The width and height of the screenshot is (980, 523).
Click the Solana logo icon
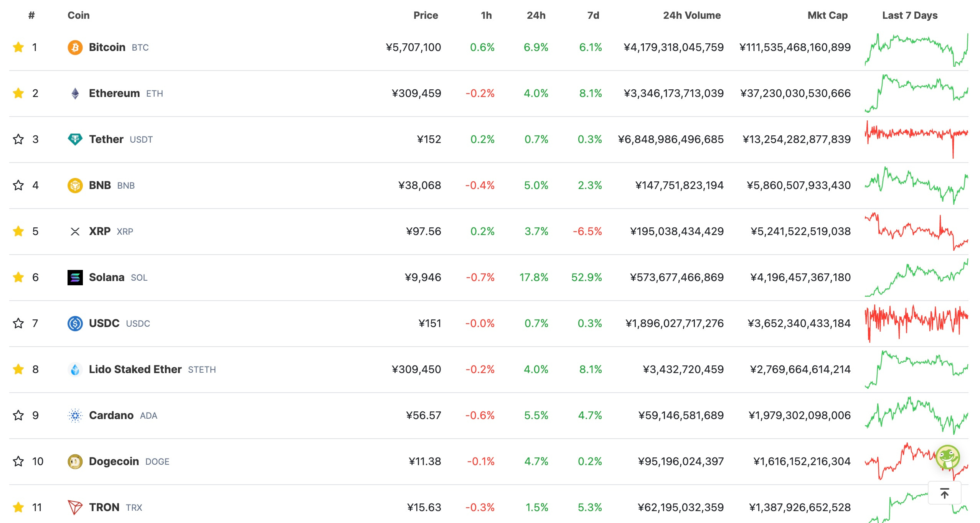pyautogui.click(x=75, y=278)
